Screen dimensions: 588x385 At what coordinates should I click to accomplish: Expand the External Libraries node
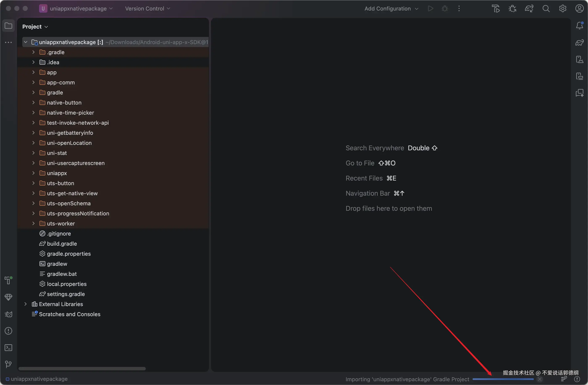[x=25, y=304]
